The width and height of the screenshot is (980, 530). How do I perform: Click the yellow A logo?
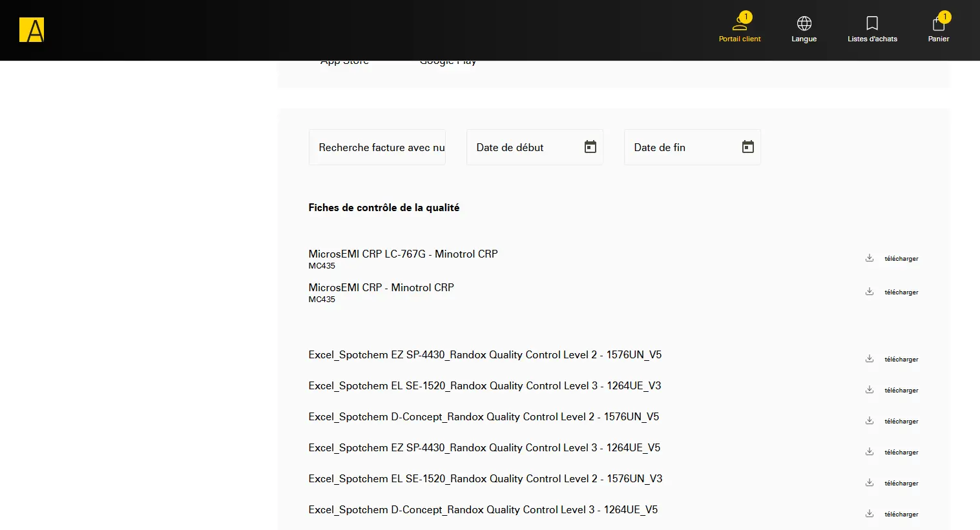[x=32, y=30]
